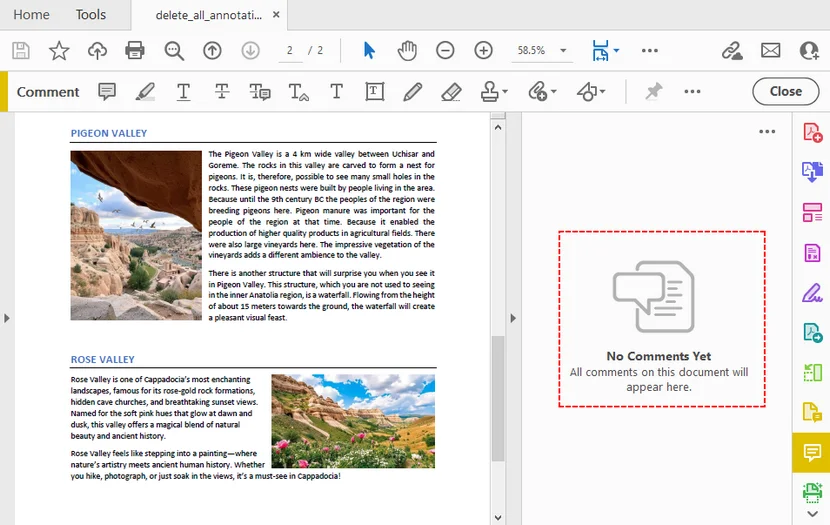This screenshot has height=525, width=830.
Task: Switch to the Tools tab
Action: pyautogui.click(x=91, y=15)
